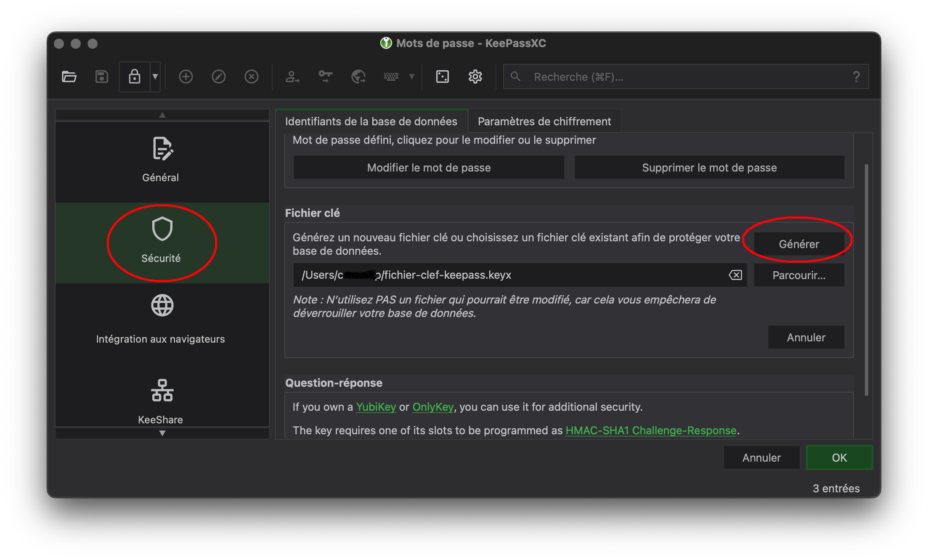
Task: Click '3 entrées' in the status bar
Action: (x=836, y=488)
